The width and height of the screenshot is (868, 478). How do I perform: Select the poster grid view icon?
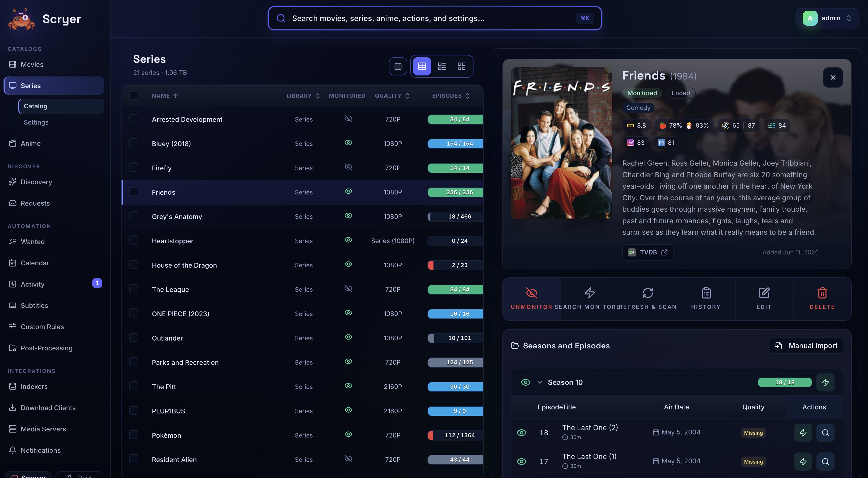pos(461,66)
